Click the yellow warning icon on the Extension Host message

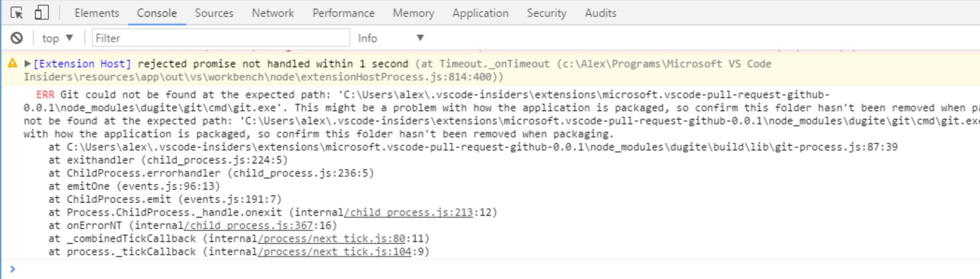click(11, 63)
